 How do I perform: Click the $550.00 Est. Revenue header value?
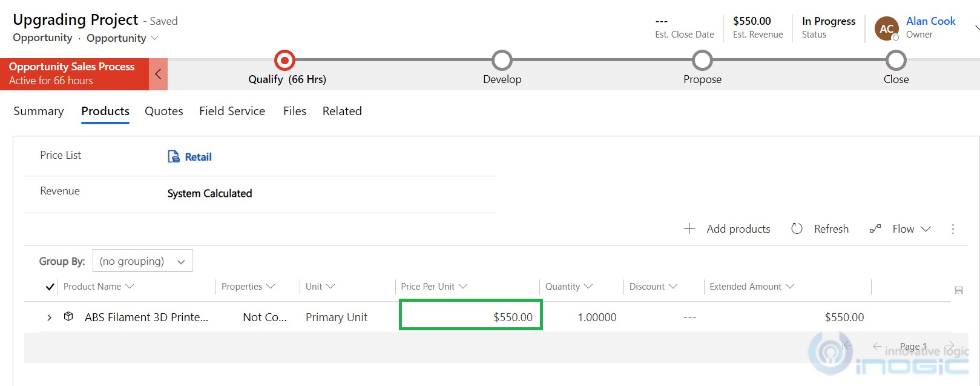pos(752,21)
